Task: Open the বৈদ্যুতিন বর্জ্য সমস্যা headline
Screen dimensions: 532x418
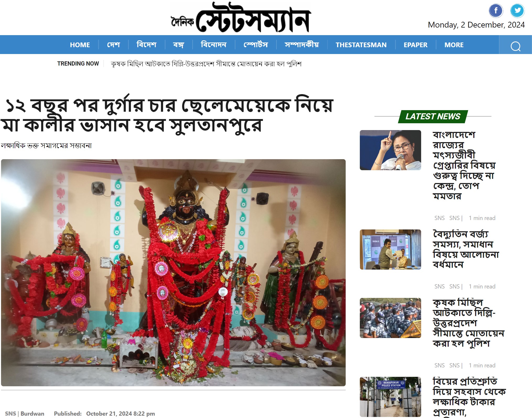Action: (x=466, y=249)
